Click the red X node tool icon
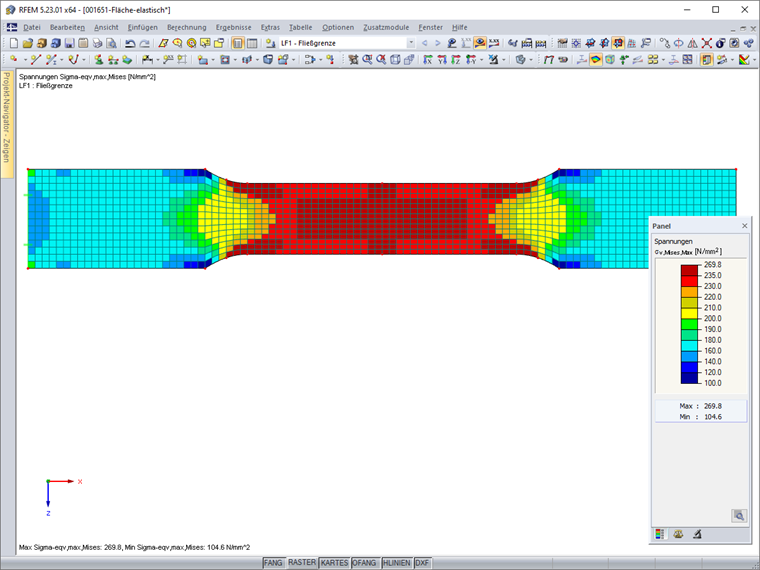The height and width of the screenshot is (570, 760). tap(707, 43)
